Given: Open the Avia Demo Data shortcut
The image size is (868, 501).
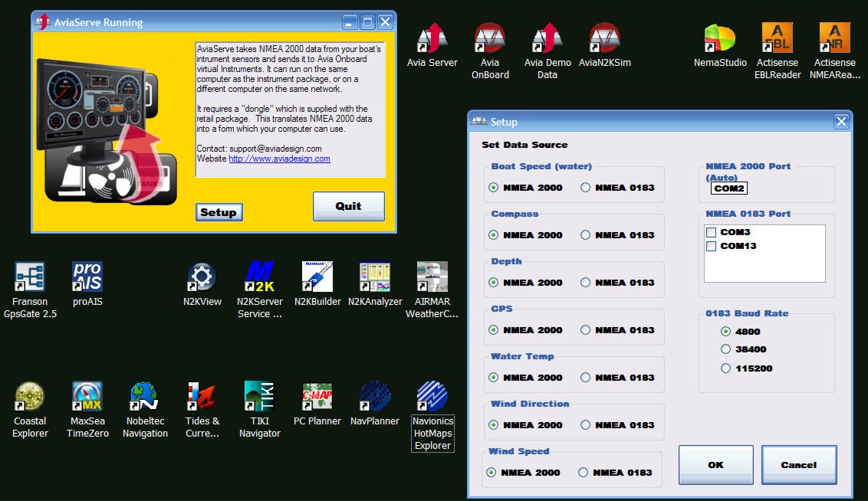Looking at the screenshot, I should [547, 51].
